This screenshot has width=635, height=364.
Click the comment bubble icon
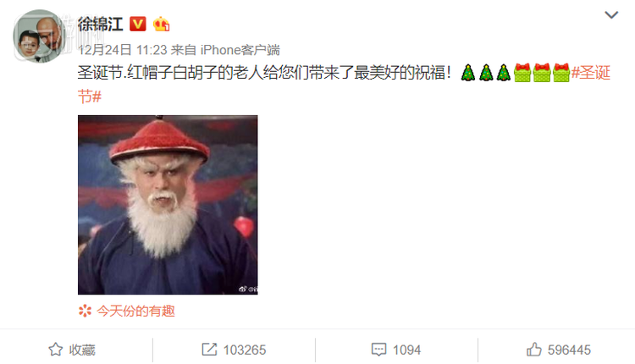coord(379,350)
